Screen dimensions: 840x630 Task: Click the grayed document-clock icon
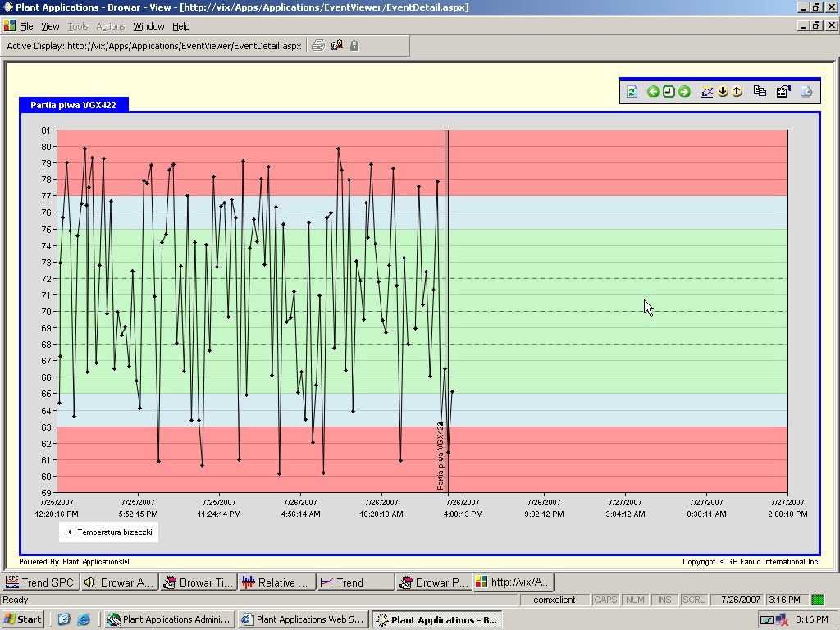click(x=806, y=92)
